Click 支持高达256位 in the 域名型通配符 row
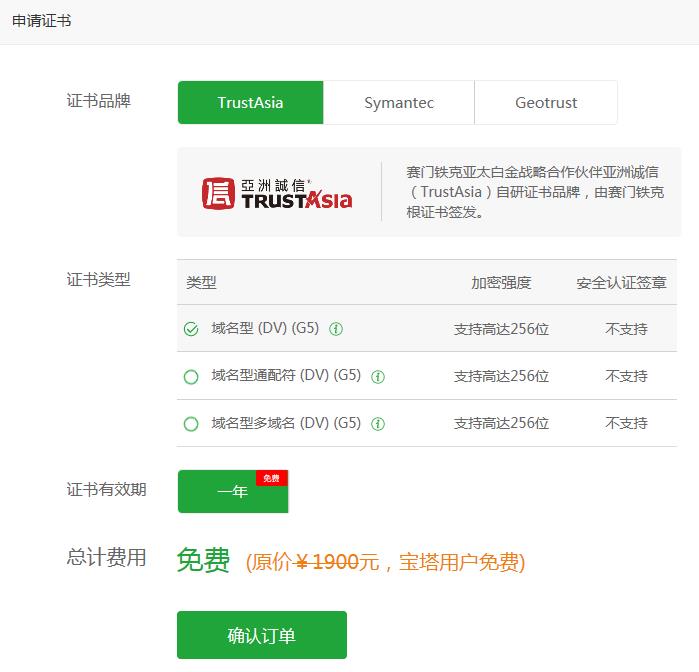This screenshot has width=699, height=672. pyautogui.click(x=501, y=376)
